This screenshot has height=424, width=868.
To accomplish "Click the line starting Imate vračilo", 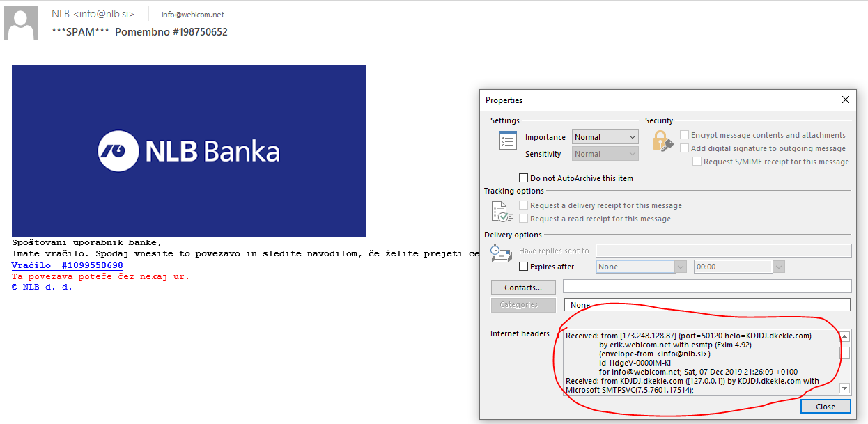I will 246,254.
